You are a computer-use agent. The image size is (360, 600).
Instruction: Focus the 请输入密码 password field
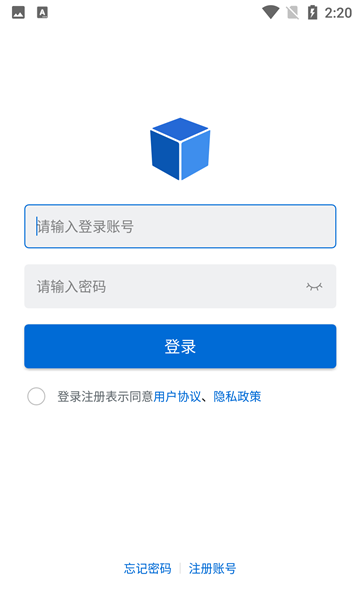pos(180,286)
